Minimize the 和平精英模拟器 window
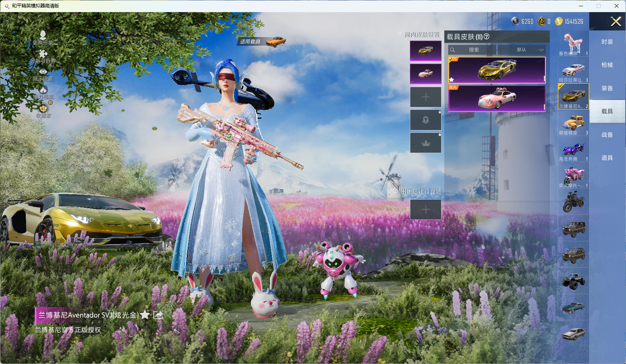 (581, 6)
